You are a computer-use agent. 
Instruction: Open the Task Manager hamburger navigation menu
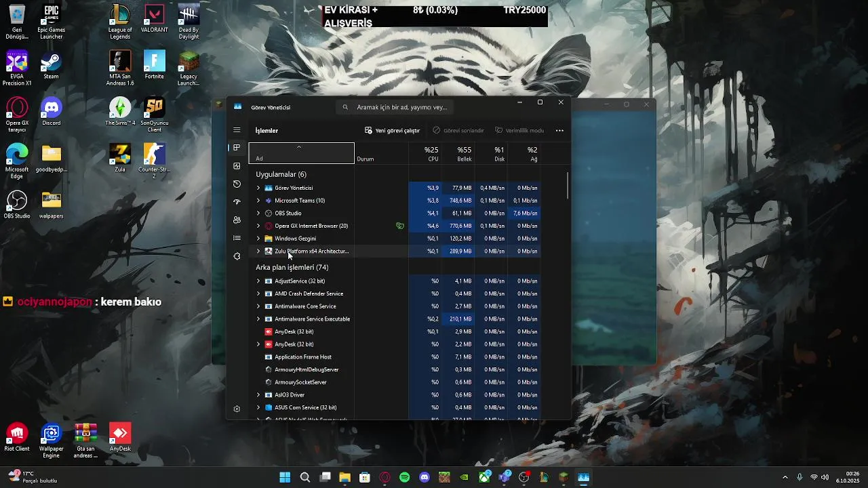(237, 130)
